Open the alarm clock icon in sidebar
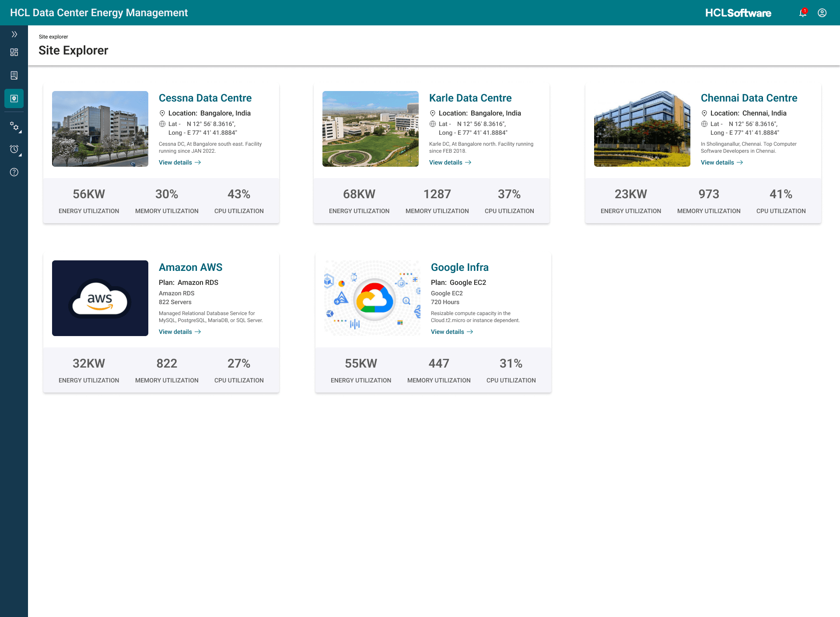 (15, 150)
